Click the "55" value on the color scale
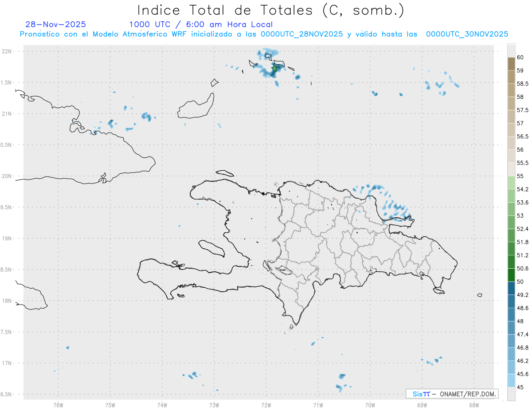The image size is (532, 411). point(520,176)
